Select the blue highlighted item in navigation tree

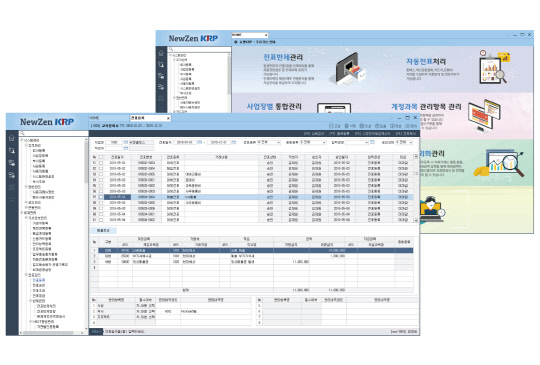[39, 280]
